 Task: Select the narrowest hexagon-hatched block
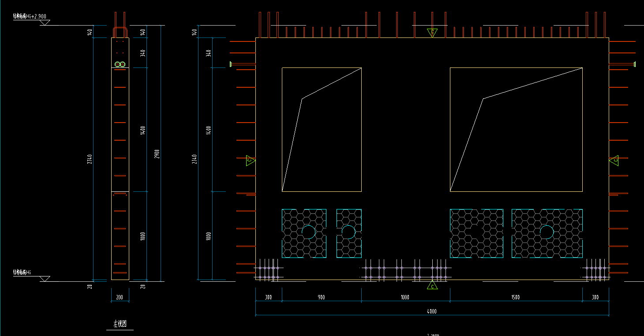tap(349, 233)
